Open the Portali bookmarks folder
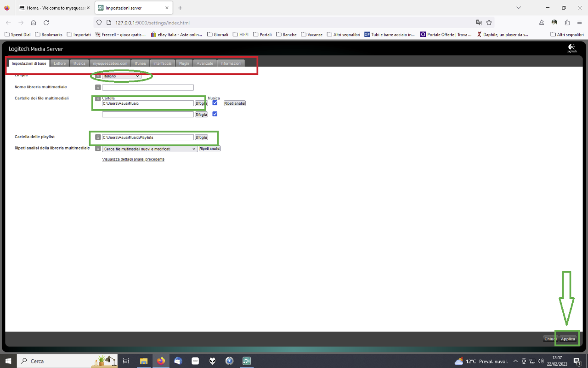The height and width of the screenshot is (368, 588). pos(262,34)
